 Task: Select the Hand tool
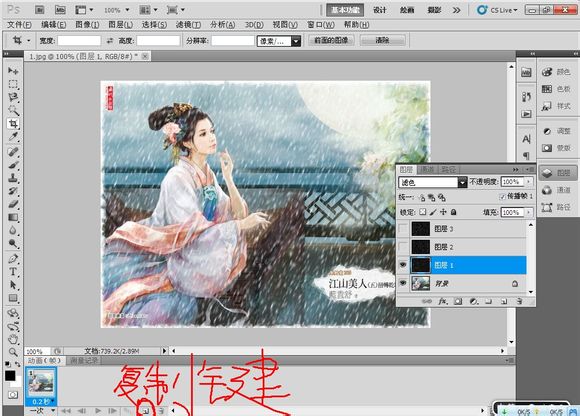point(13,338)
